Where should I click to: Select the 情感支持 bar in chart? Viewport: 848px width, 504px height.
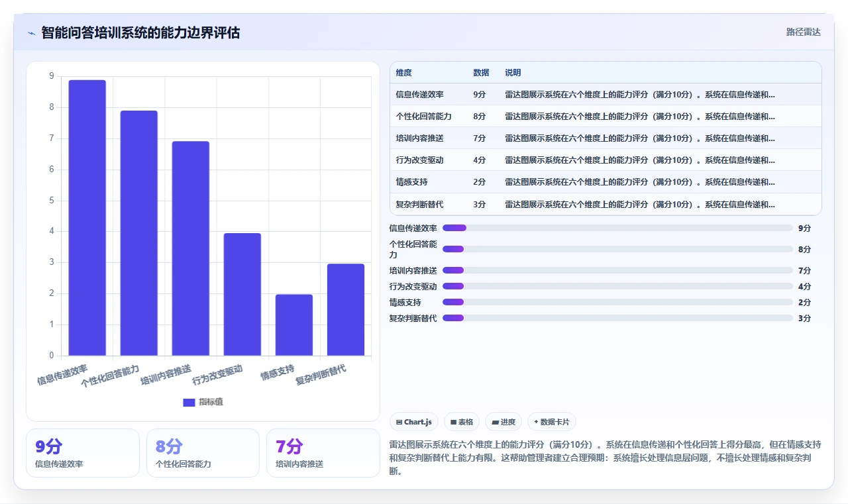(x=294, y=325)
